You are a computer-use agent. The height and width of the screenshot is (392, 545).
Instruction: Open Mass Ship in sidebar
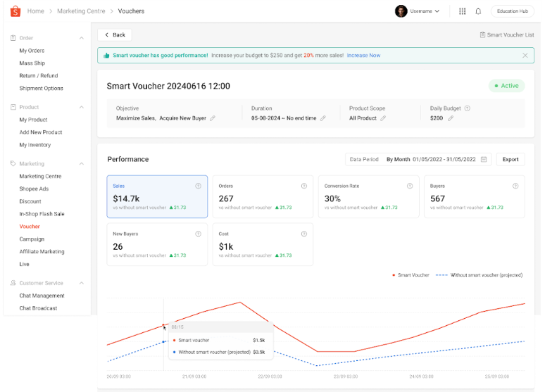tap(32, 63)
